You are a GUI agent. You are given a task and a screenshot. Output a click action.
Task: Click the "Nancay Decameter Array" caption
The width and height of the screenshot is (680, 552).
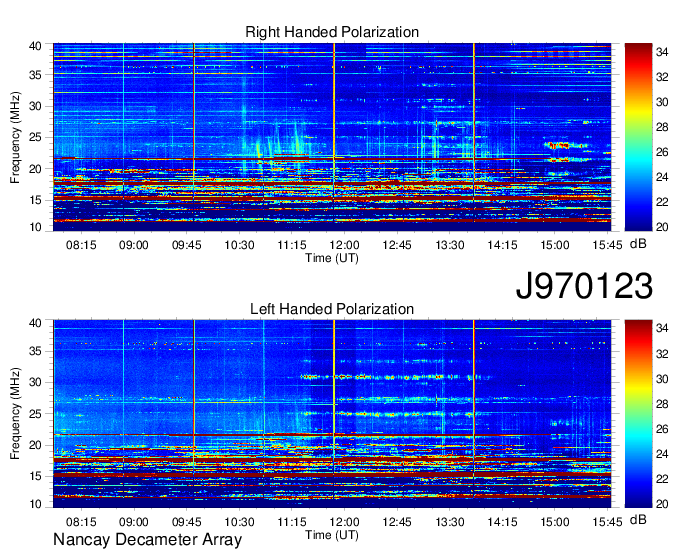(147, 539)
